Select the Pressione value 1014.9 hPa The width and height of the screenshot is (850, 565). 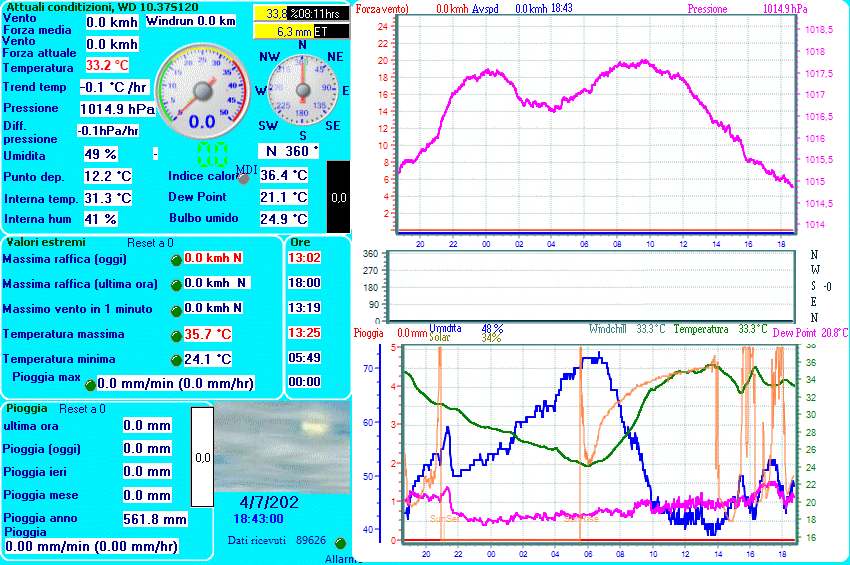(118, 109)
